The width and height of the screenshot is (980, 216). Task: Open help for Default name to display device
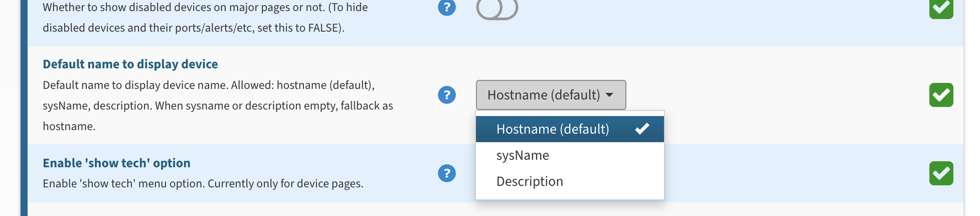click(x=447, y=94)
